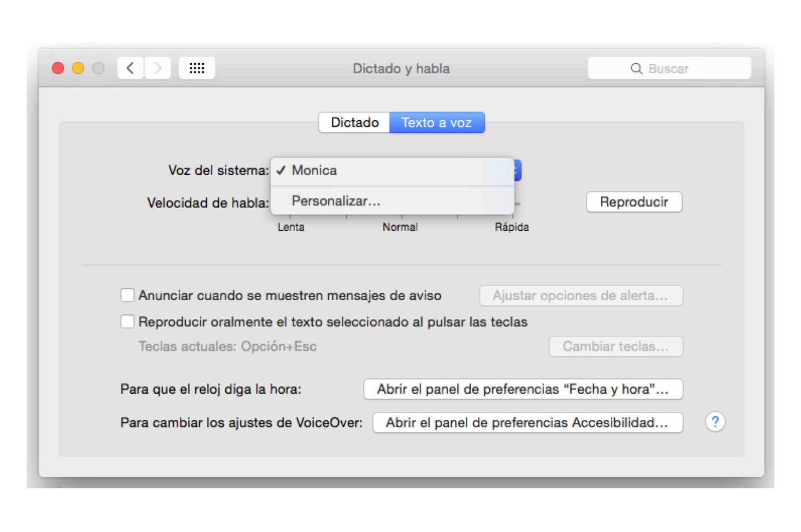Click the Voz del sistema popup arrows
Image resolution: width=801 pixels, height=532 pixels.
point(517,171)
